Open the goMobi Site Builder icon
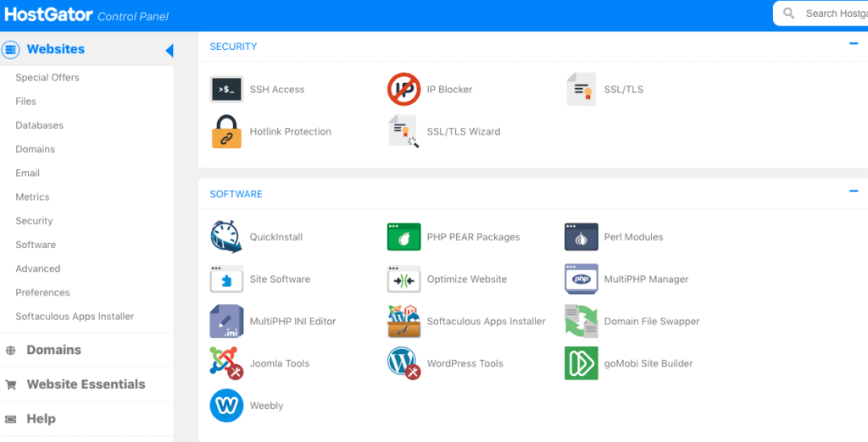 coord(581,363)
